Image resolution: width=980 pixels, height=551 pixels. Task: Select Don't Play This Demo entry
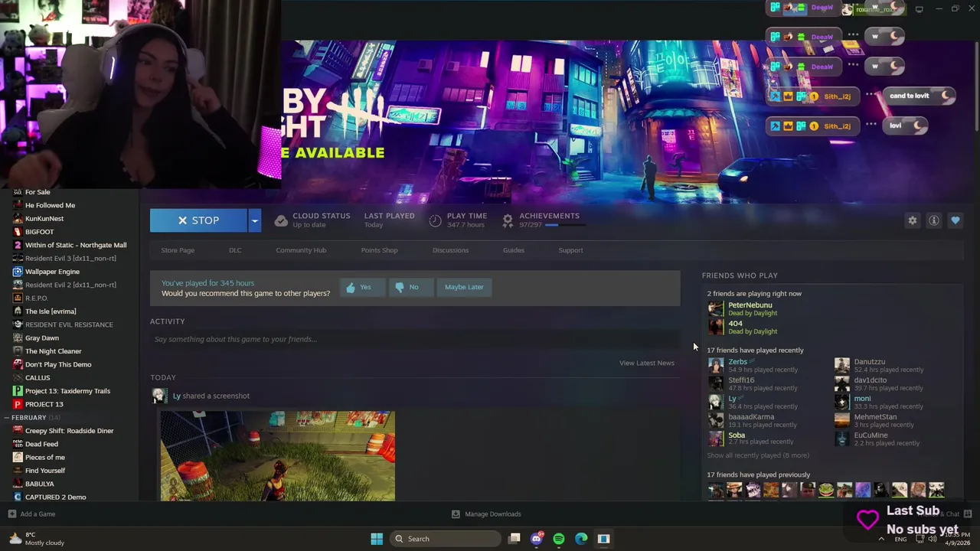pyautogui.click(x=58, y=364)
